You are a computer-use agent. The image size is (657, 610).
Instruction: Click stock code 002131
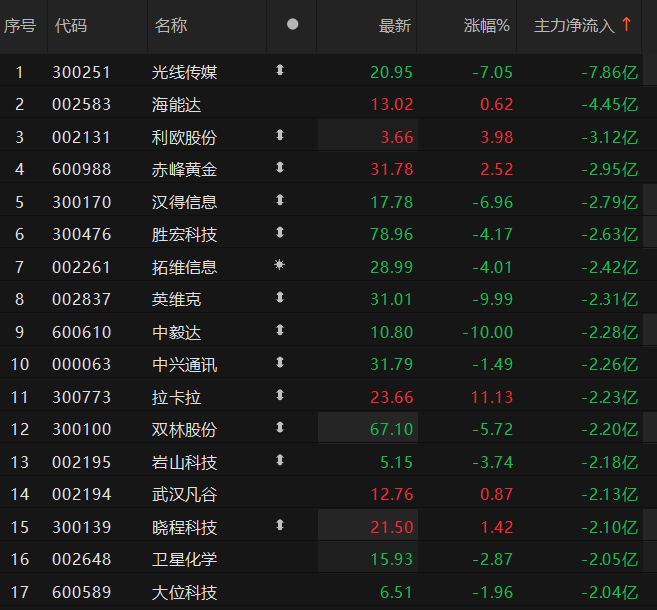pyautogui.click(x=81, y=137)
